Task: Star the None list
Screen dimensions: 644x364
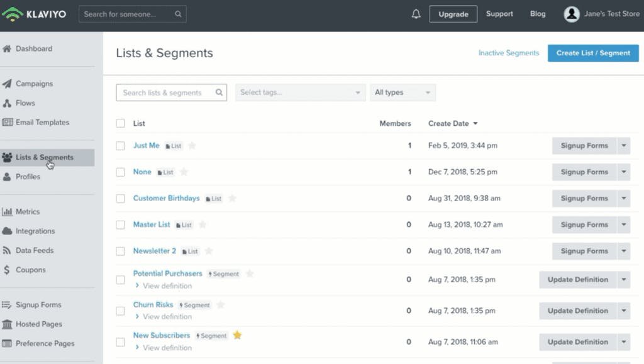Action: click(184, 172)
